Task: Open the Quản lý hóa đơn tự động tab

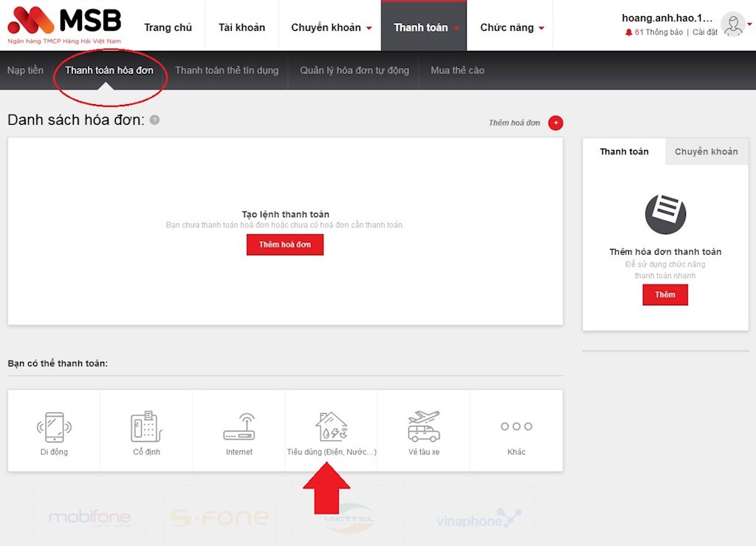Action: click(354, 70)
